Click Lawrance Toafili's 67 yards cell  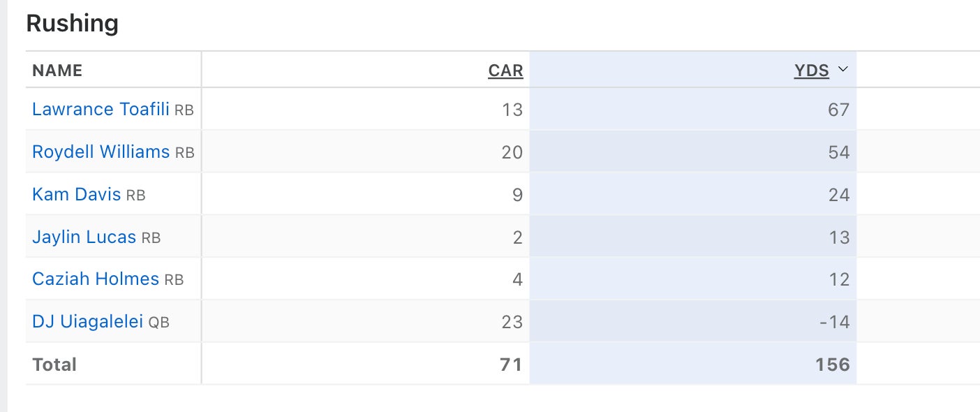click(x=838, y=110)
